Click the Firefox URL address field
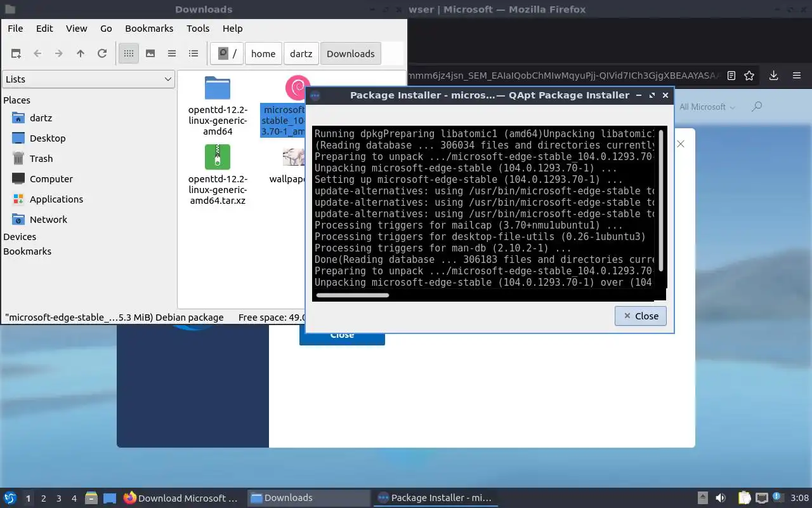 [x=565, y=76]
